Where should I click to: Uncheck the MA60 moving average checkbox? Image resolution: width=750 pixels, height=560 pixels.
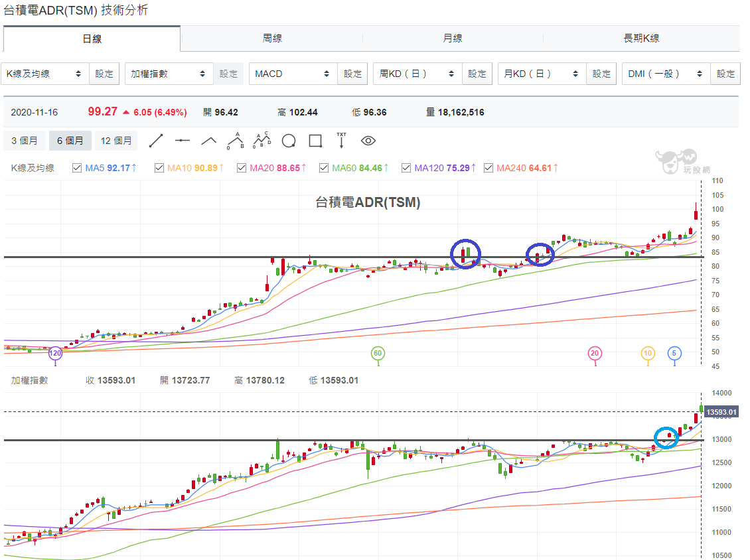coord(324,168)
